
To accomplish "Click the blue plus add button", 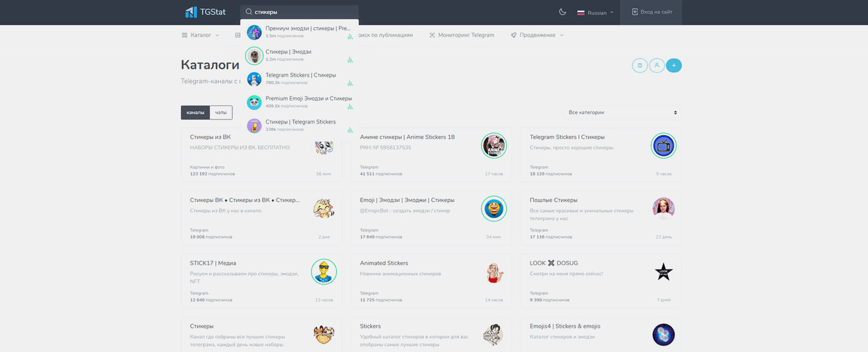I will 674,65.
